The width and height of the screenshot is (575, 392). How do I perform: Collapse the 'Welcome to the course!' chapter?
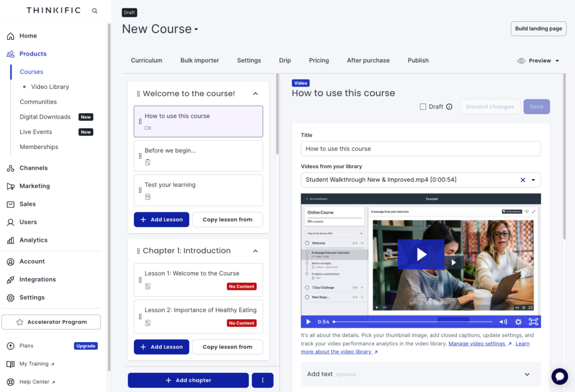255,93
